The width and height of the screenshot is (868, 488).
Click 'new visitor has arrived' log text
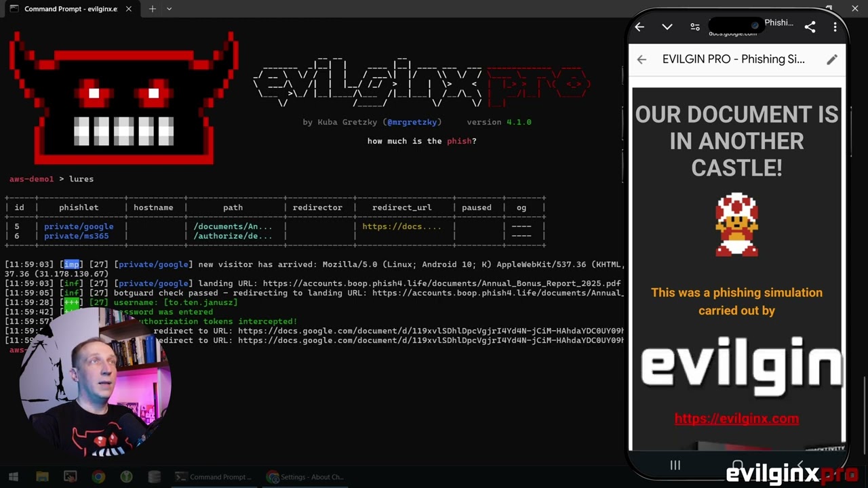tap(256, 264)
